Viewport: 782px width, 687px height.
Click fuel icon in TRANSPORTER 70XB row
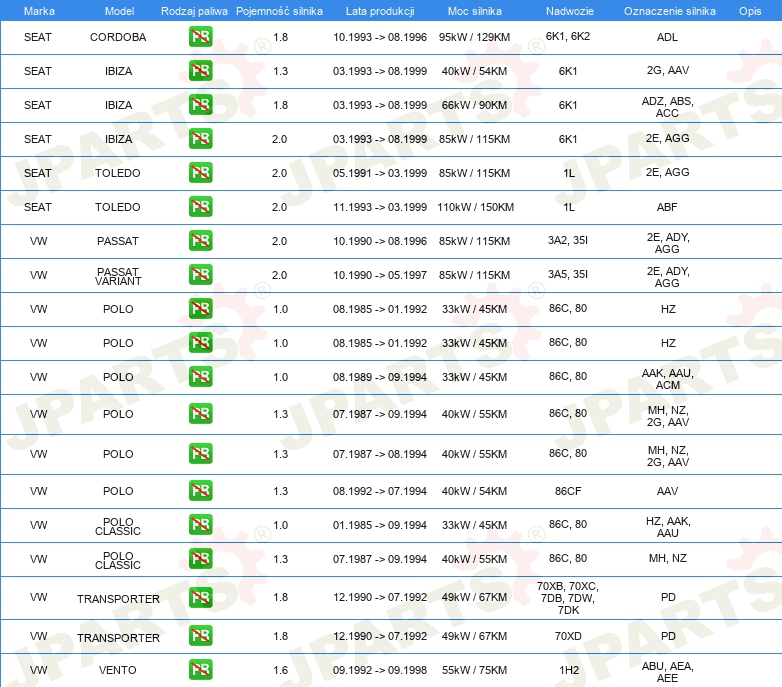(x=200, y=597)
